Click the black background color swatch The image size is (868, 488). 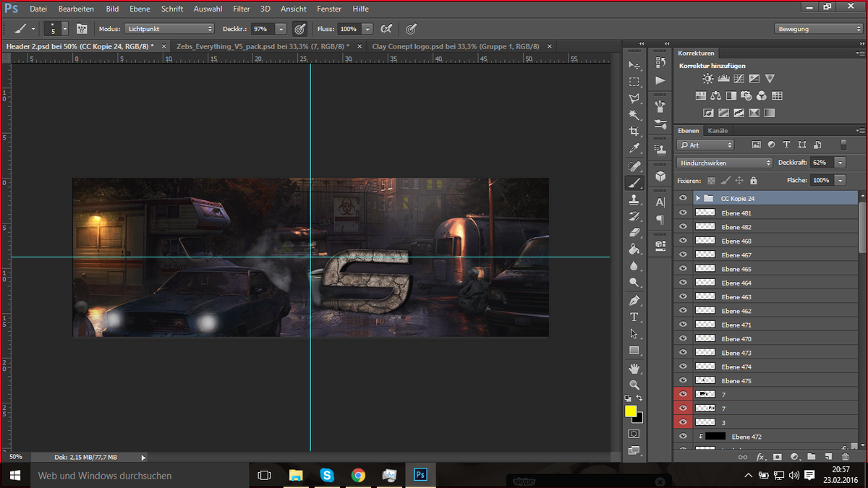point(639,419)
